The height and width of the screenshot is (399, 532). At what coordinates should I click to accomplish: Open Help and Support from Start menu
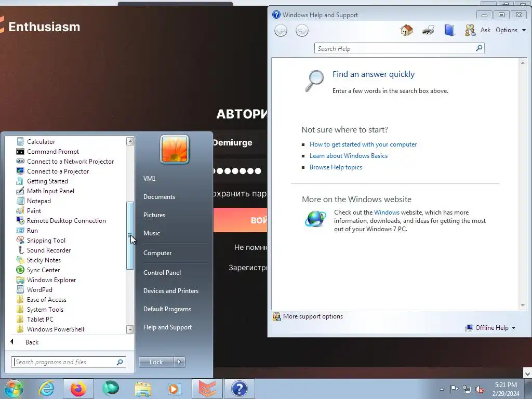point(167,327)
